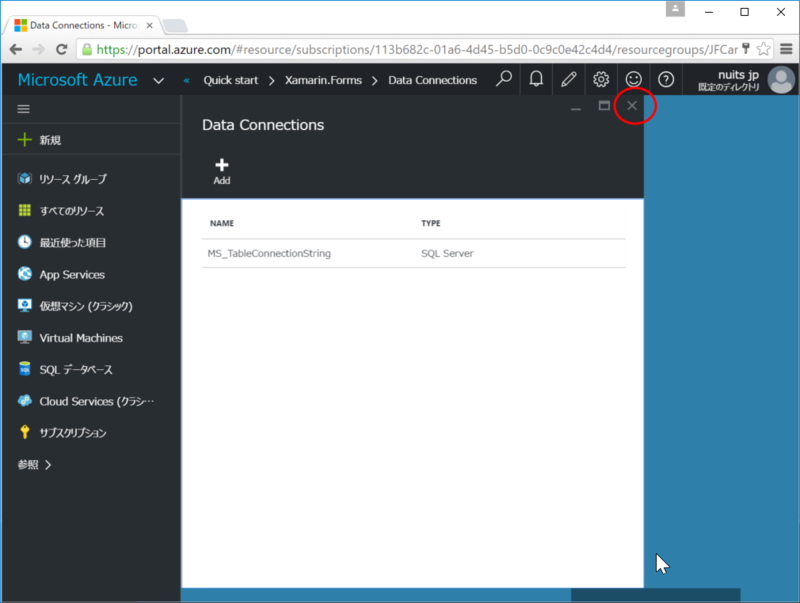Click the browser back arrow
Screen dimensions: 800x603
[16, 49]
